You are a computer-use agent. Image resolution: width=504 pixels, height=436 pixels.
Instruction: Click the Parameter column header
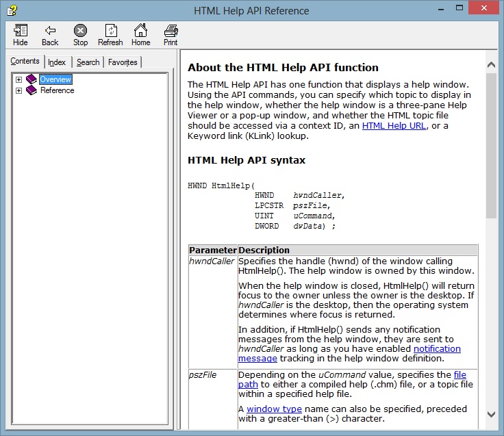(213, 251)
